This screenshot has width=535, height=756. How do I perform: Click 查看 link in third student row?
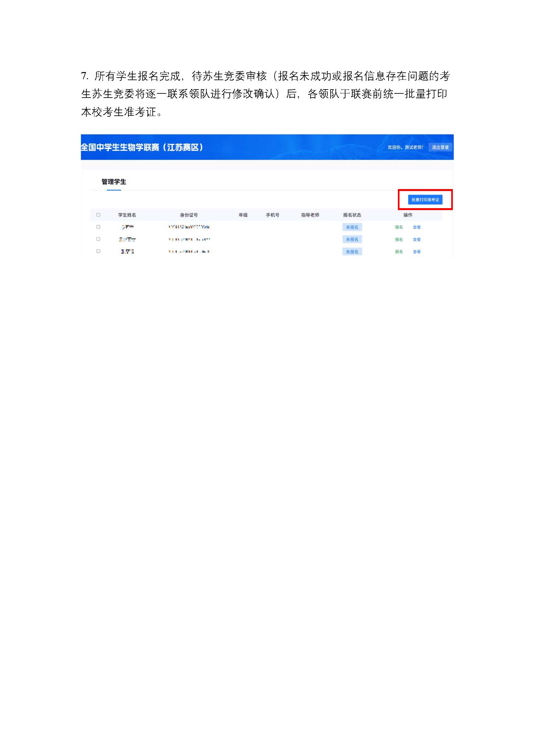click(x=417, y=251)
